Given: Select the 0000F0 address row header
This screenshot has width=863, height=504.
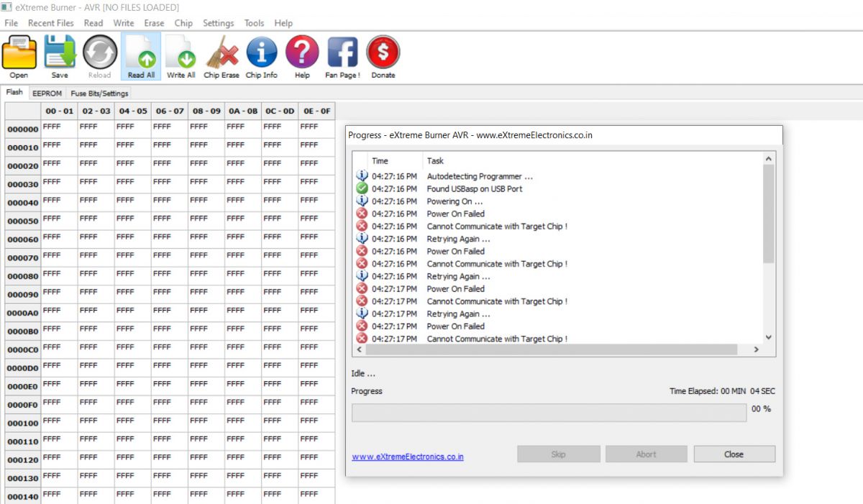Looking at the screenshot, I should pos(22,405).
